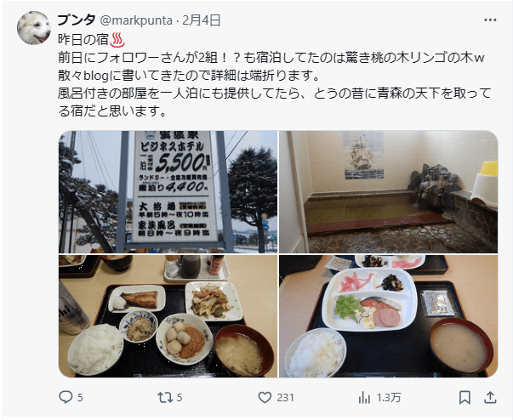Screen dimensions: 513x420
Task: Click the reply speech bubble icon
Action: [66, 397]
